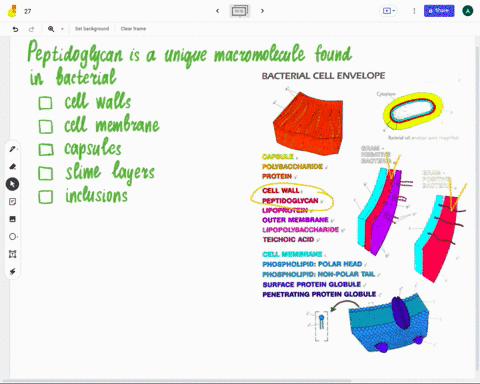Click "PENETRATING PROTEIN GLOBULE" label
The height and width of the screenshot is (384, 480).
319,294
